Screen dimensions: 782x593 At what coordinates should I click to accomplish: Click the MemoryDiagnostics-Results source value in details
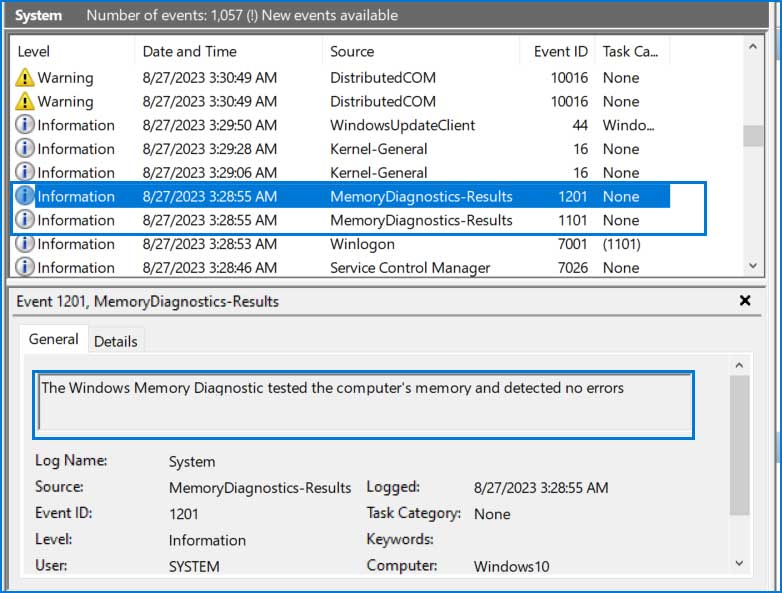coord(260,488)
